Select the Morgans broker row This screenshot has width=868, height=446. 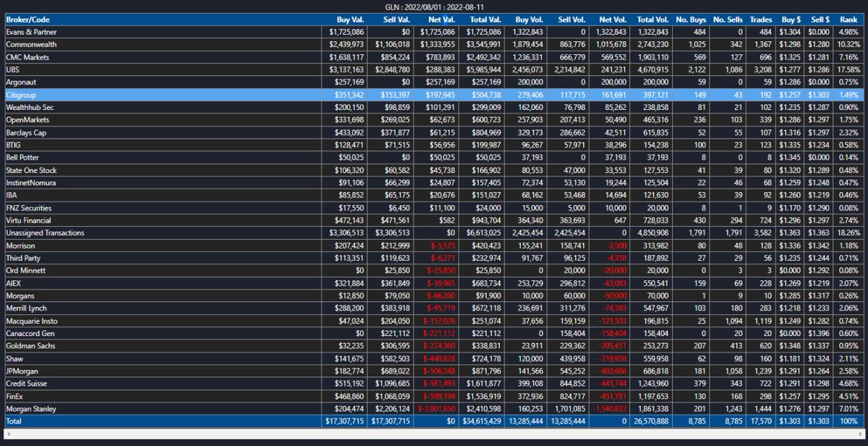point(433,295)
